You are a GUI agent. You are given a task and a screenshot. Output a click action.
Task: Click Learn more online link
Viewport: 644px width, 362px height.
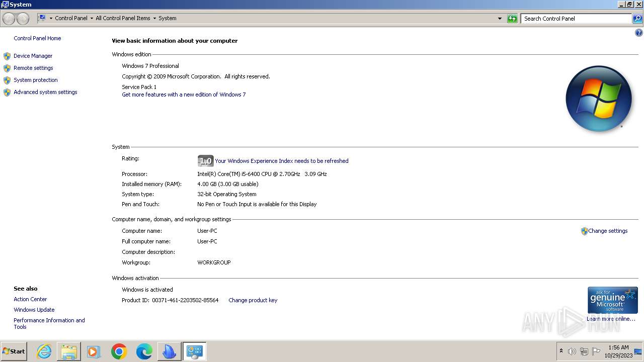pyautogui.click(x=611, y=319)
